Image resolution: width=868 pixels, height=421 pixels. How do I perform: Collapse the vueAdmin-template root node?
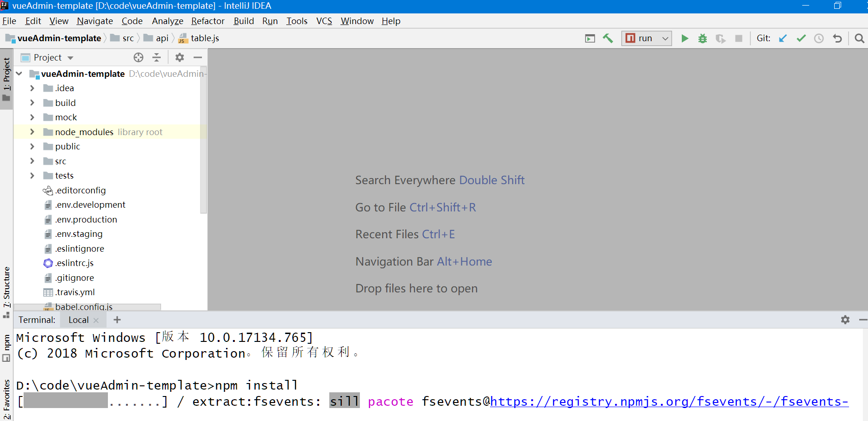19,74
